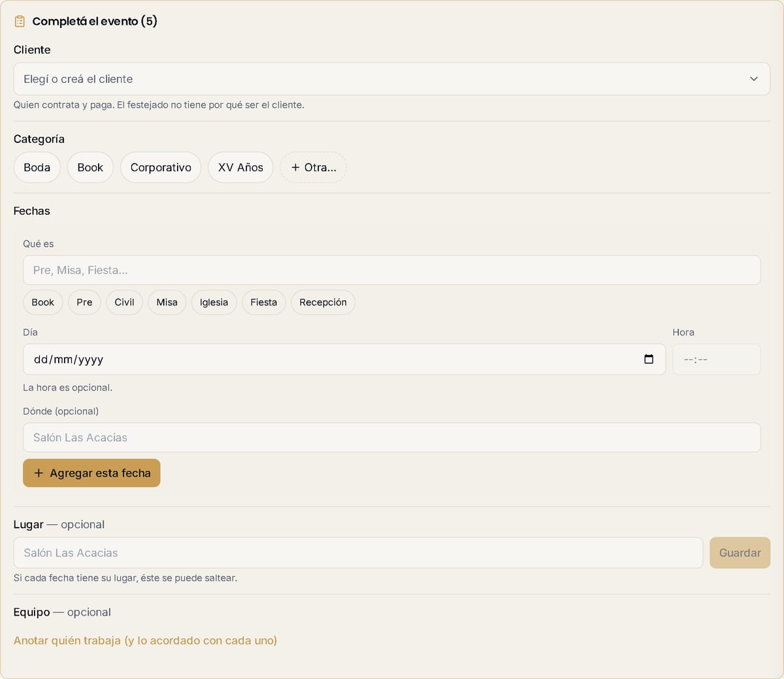Pick the Civil date-type chip
The image size is (784, 679).
tap(124, 302)
